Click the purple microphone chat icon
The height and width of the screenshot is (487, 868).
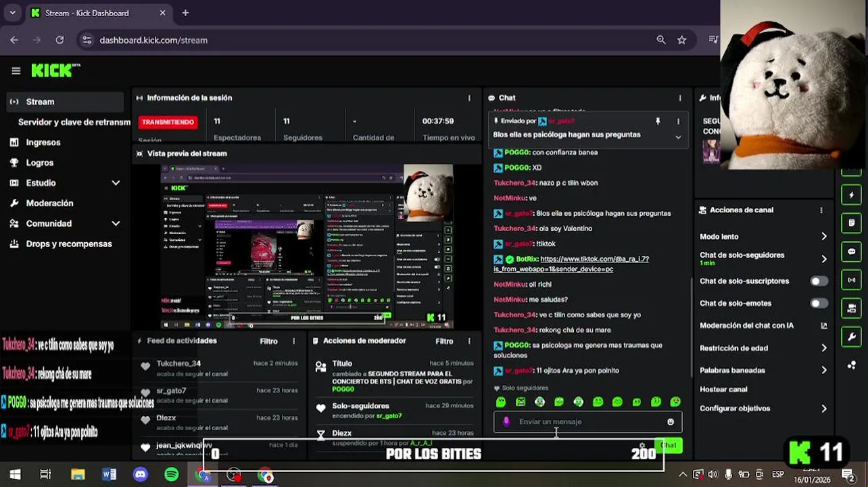[506, 421]
